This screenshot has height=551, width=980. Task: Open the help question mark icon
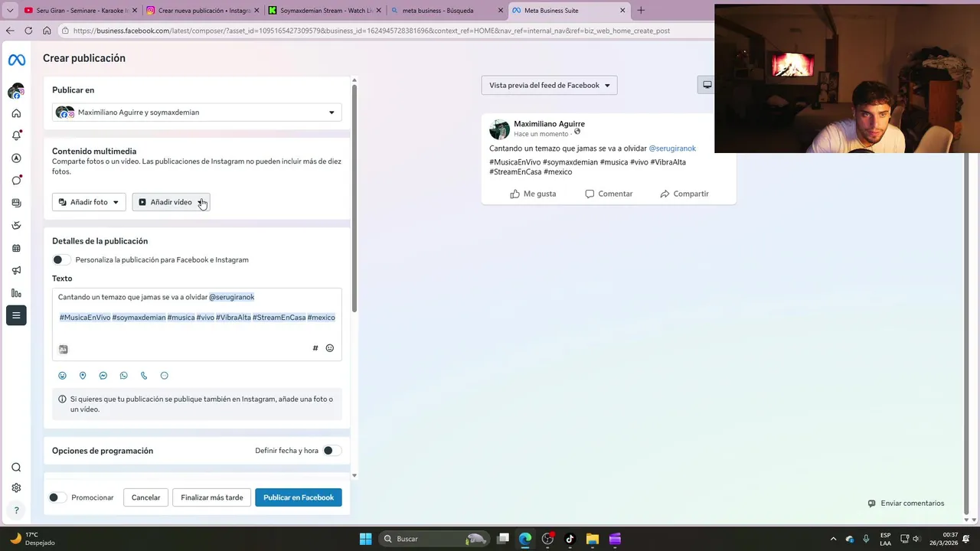(x=16, y=510)
